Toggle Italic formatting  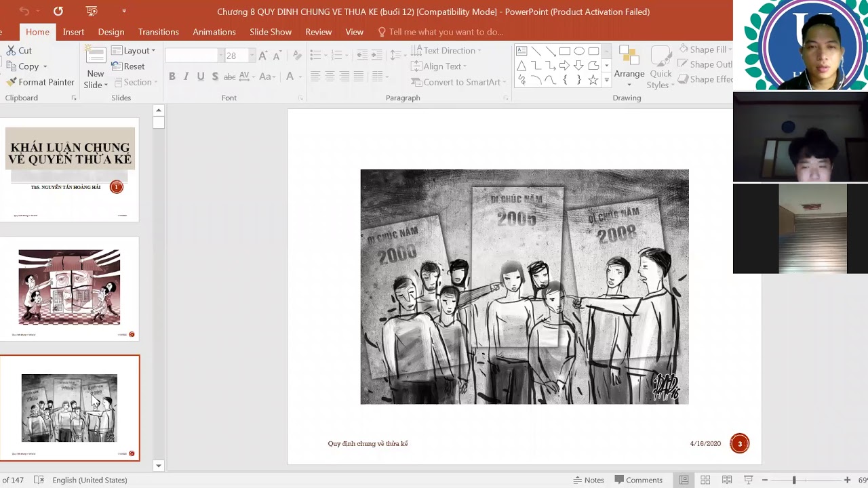point(186,77)
